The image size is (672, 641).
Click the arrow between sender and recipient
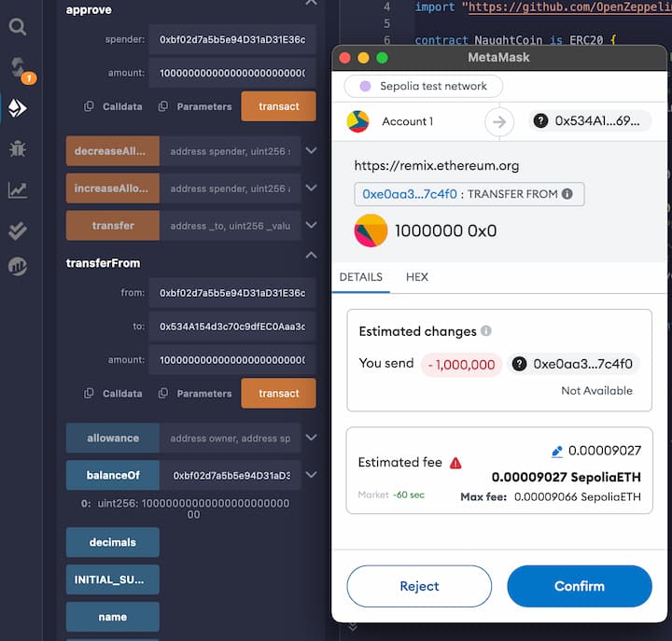[499, 122]
